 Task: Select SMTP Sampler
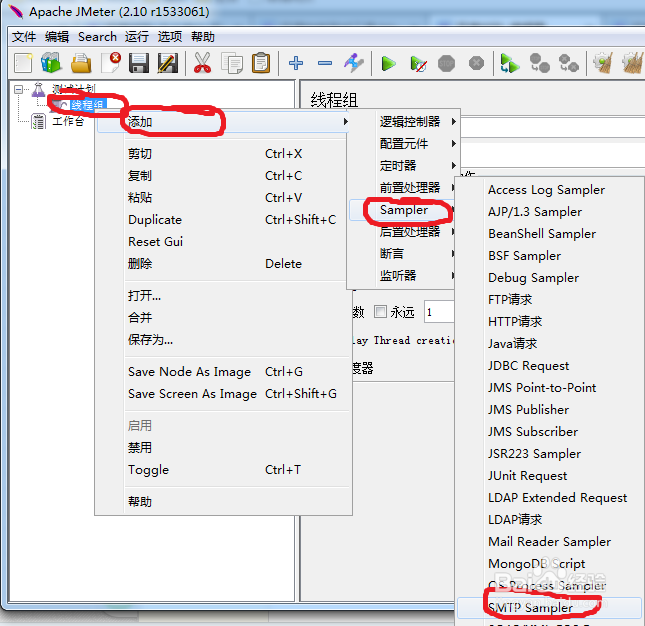(549, 608)
